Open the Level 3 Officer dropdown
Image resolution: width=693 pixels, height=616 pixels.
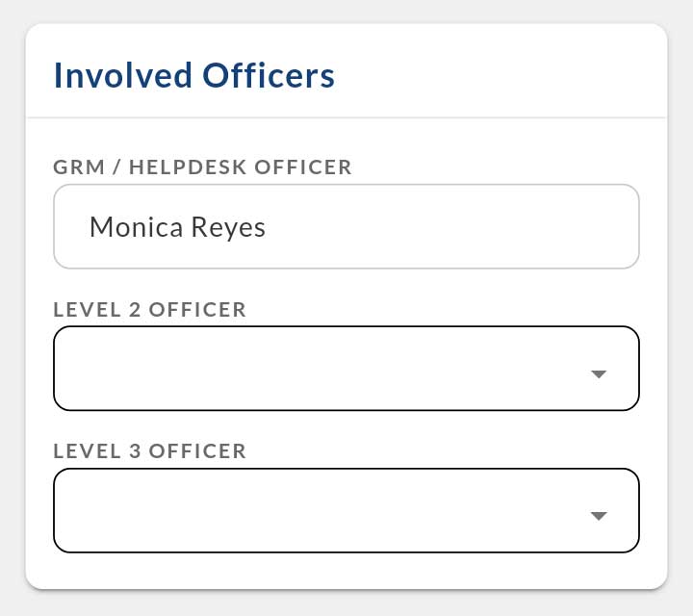click(346, 510)
